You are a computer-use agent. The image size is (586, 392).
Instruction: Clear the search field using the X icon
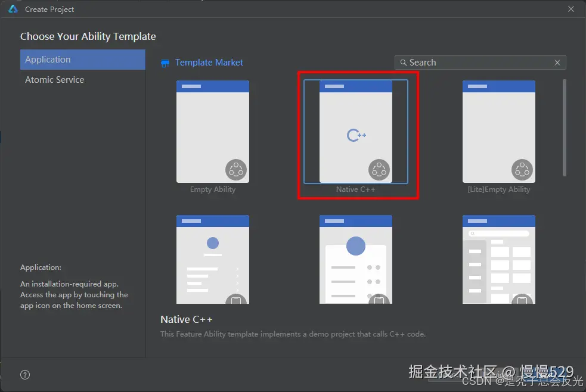[557, 62]
